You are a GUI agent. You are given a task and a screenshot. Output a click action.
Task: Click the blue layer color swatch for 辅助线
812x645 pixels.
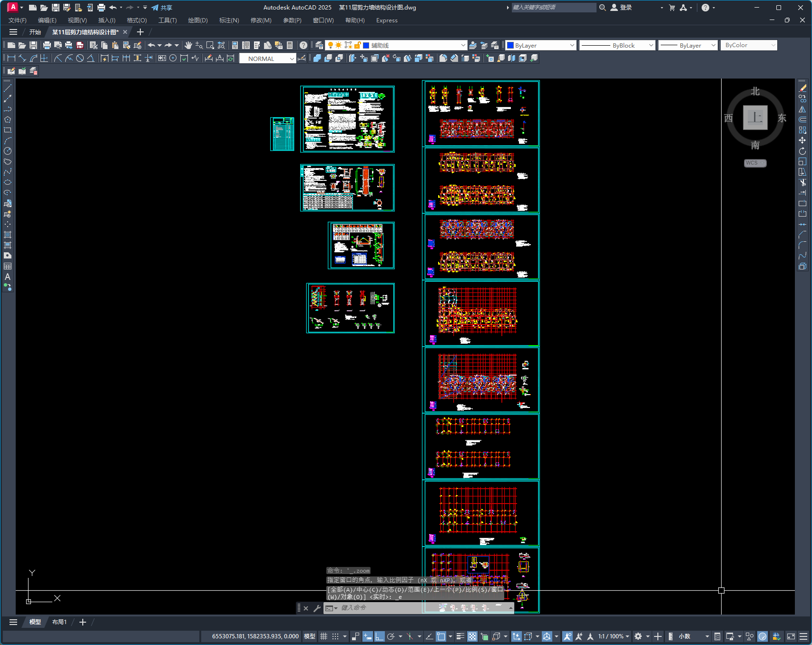click(366, 45)
